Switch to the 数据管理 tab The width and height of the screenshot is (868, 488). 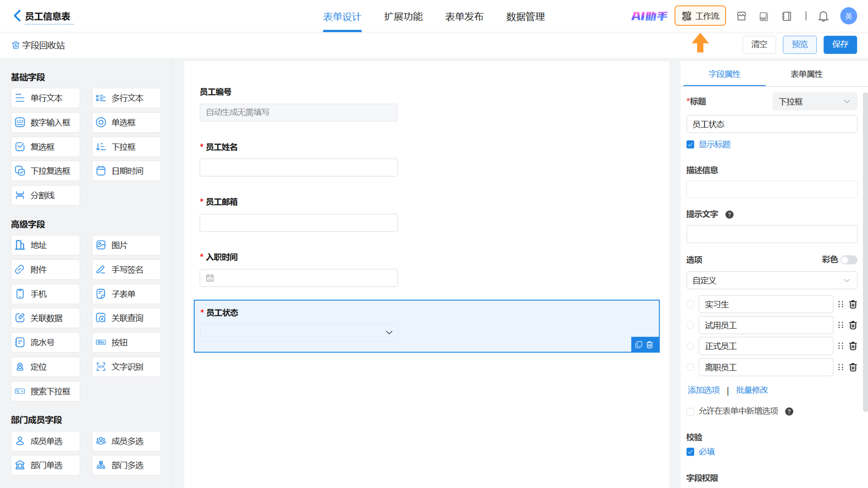pyautogui.click(x=525, y=17)
